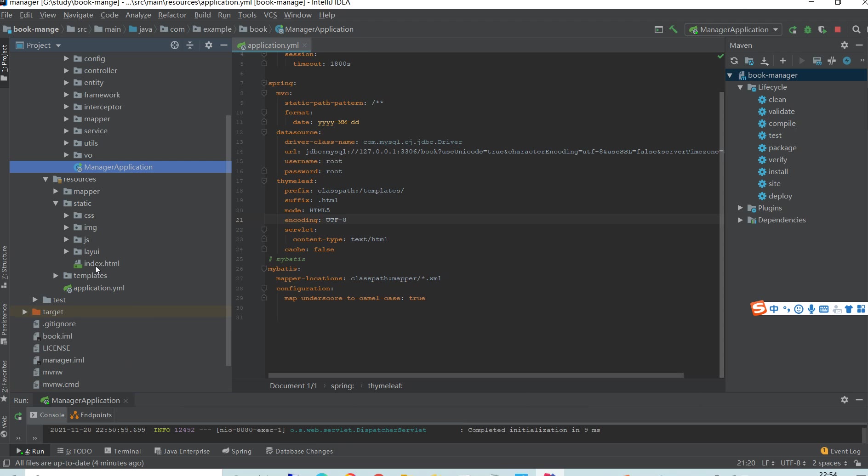Toggle Skip Tests mode in Maven toolbar
The width and height of the screenshot is (868, 476).
(x=847, y=61)
